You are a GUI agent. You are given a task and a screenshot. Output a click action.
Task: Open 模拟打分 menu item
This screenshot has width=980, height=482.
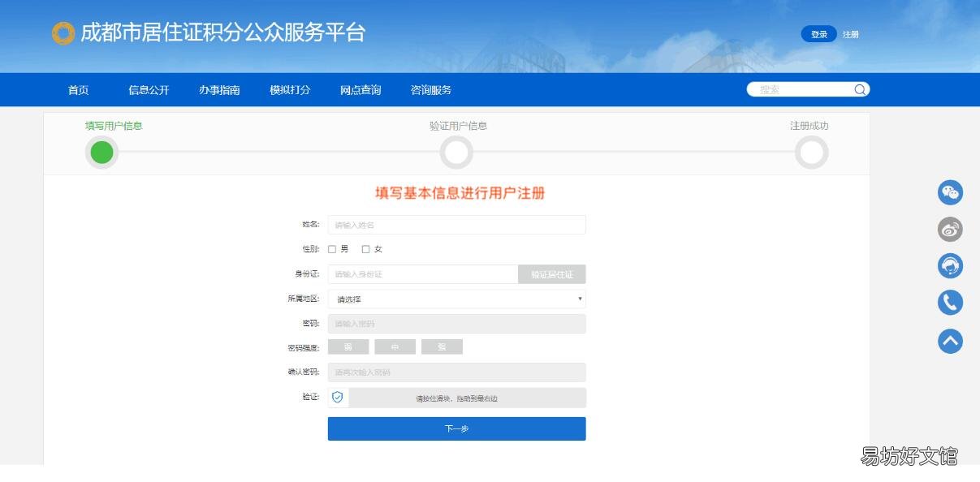click(290, 90)
